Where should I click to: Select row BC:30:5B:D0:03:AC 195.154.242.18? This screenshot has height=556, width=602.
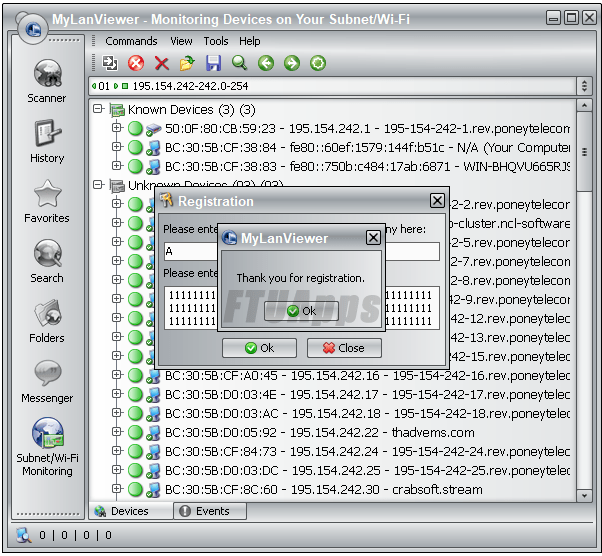click(x=367, y=414)
